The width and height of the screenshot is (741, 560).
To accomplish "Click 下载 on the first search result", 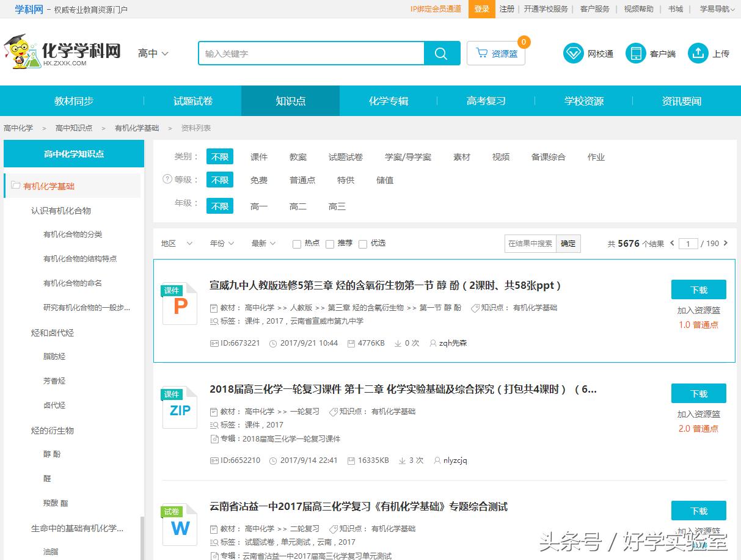I will (x=698, y=289).
